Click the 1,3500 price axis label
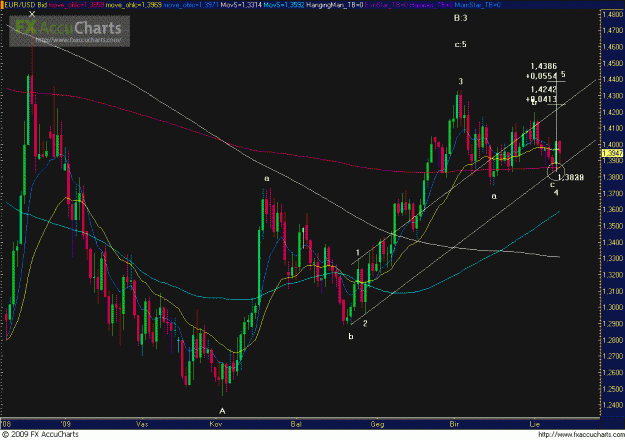This screenshot has height=440, width=625. point(613,226)
